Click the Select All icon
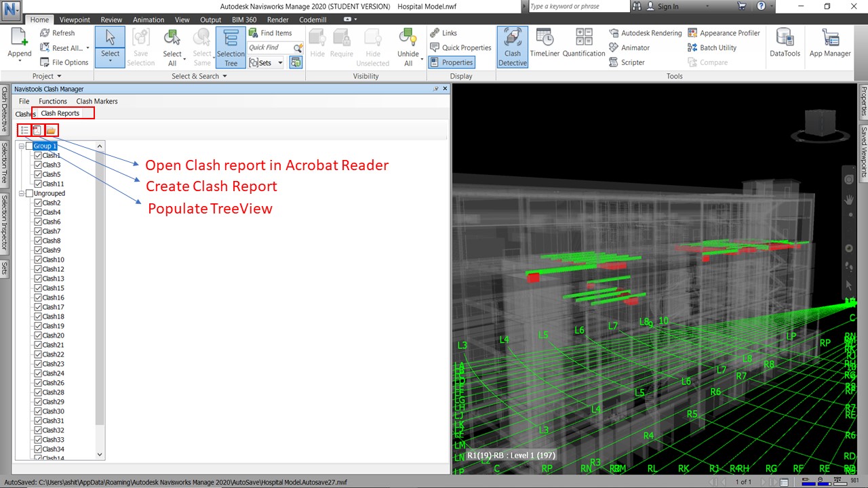 pyautogui.click(x=172, y=39)
